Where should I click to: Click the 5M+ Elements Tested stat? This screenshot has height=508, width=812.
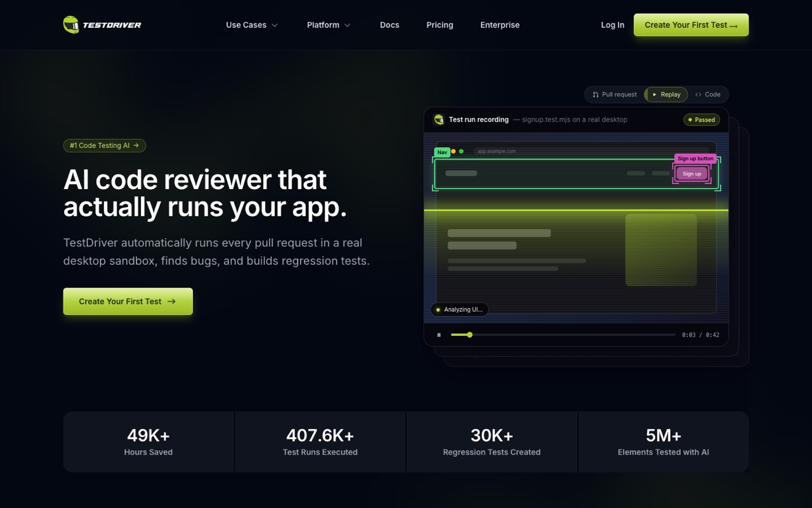tap(664, 442)
